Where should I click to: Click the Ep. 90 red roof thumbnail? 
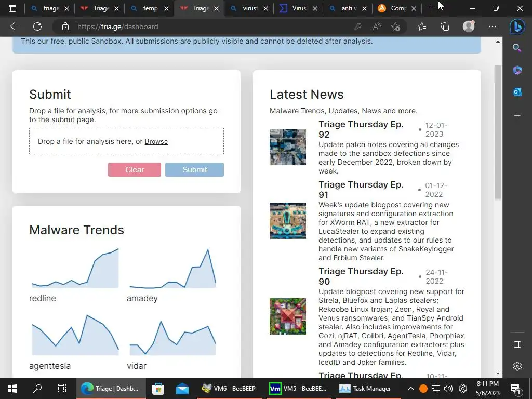point(288,316)
